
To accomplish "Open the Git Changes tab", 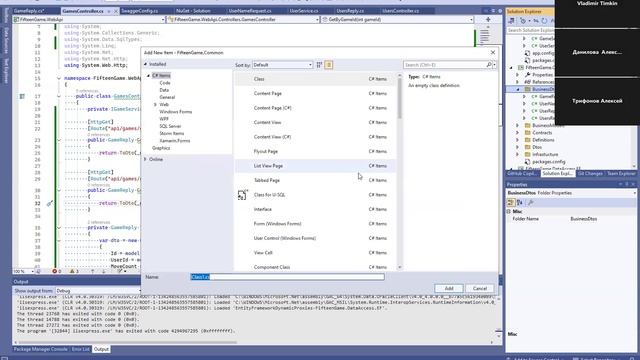I will tap(590, 174).
